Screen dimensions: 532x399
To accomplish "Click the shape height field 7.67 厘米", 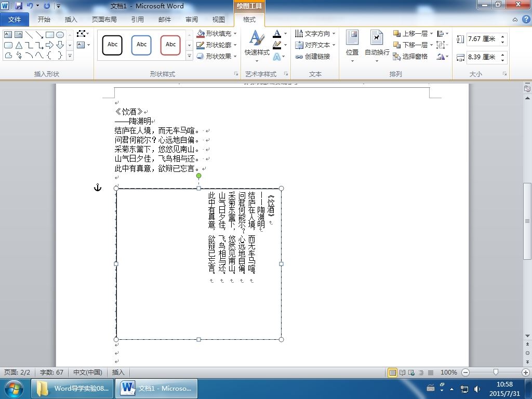I will tap(483, 38).
